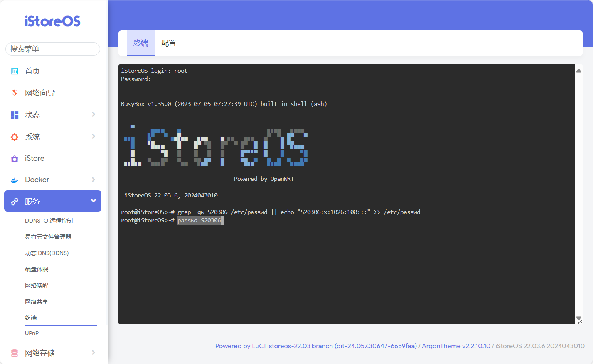The image size is (593, 364).
Task: Click the 系统 gear icon
Action: pos(15,137)
